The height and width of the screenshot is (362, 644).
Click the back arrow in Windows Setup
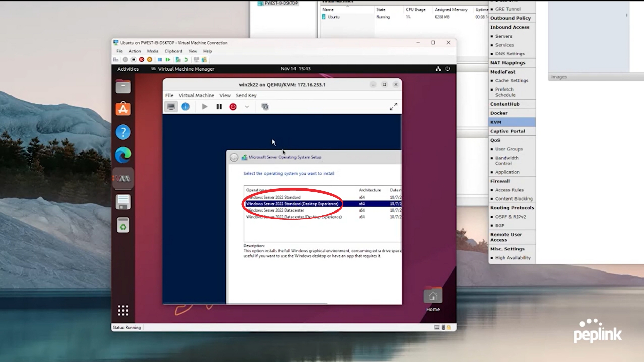(234, 157)
